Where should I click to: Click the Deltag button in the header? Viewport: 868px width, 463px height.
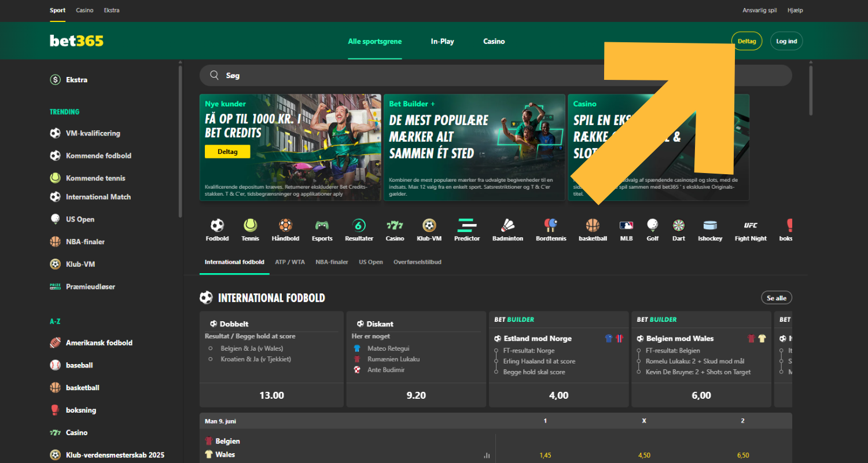coord(746,41)
